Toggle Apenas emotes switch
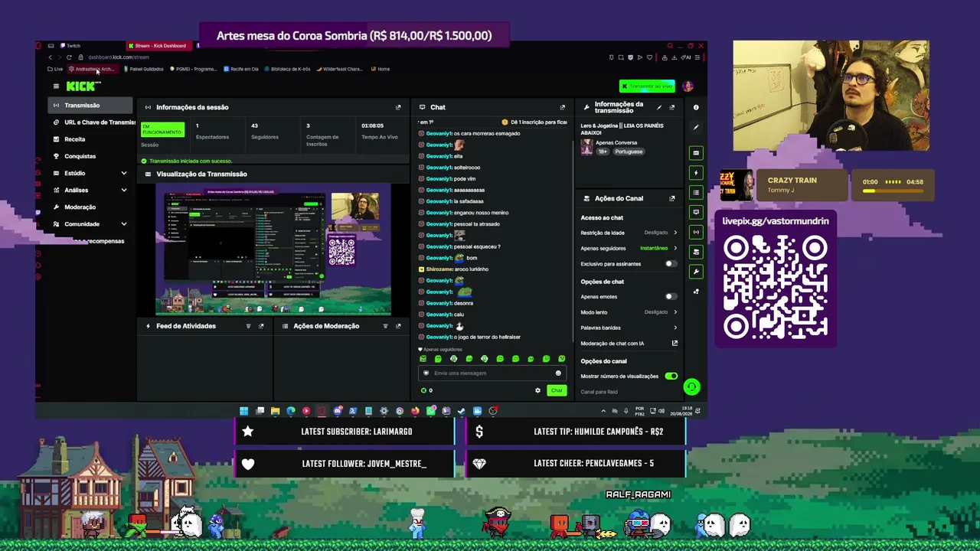Image resolution: width=980 pixels, height=551 pixels. (671, 297)
